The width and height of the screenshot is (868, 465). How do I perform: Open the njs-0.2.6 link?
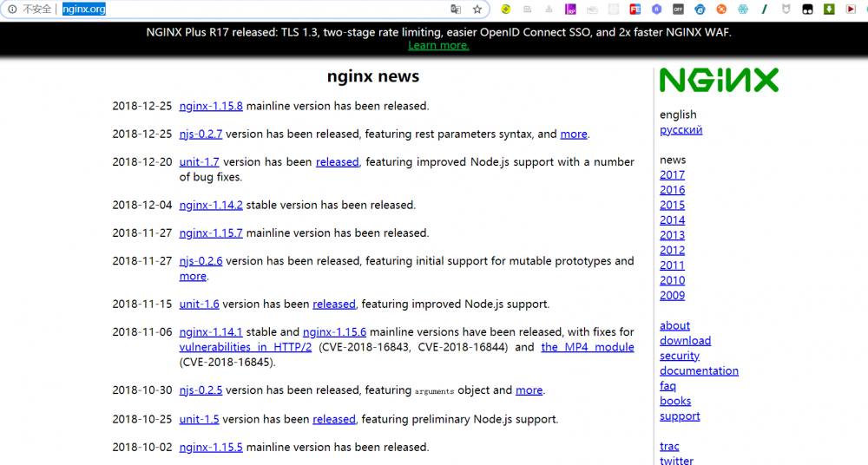(x=201, y=261)
